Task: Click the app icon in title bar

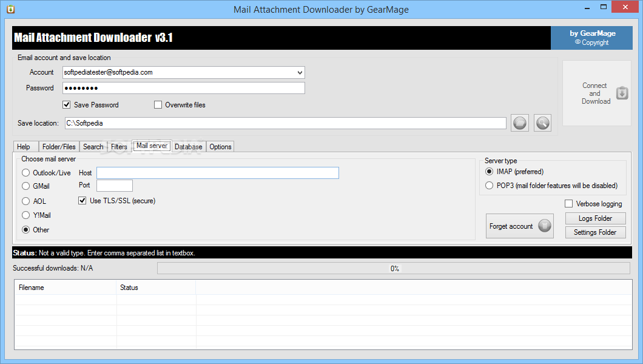Action: tap(11, 9)
